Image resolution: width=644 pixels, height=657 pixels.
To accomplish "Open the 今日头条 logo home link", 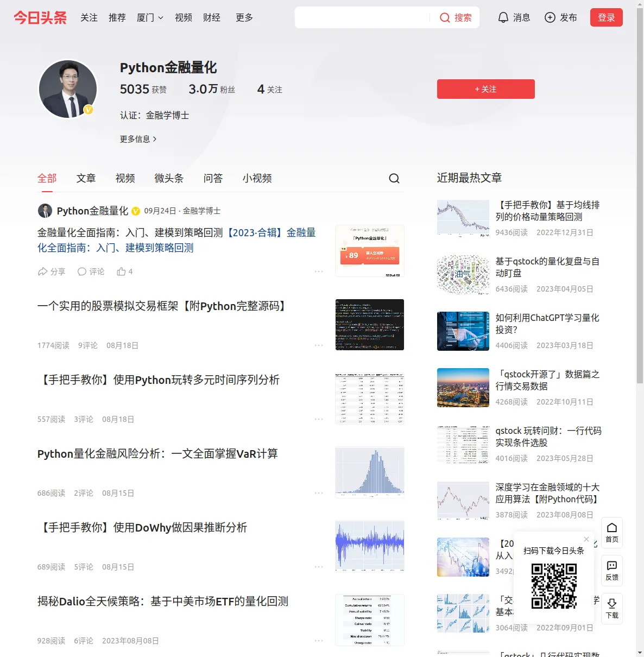I will 40,17.
